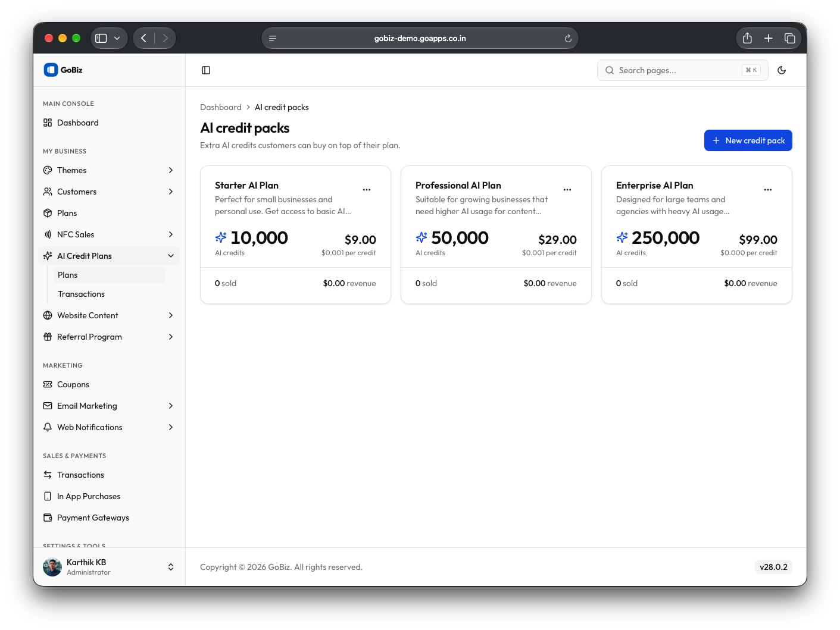Image resolution: width=840 pixels, height=630 pixels.
Task: Follow the Dashboard breadcrumb link
Action: pyautogui.click(x=221, y=107)
